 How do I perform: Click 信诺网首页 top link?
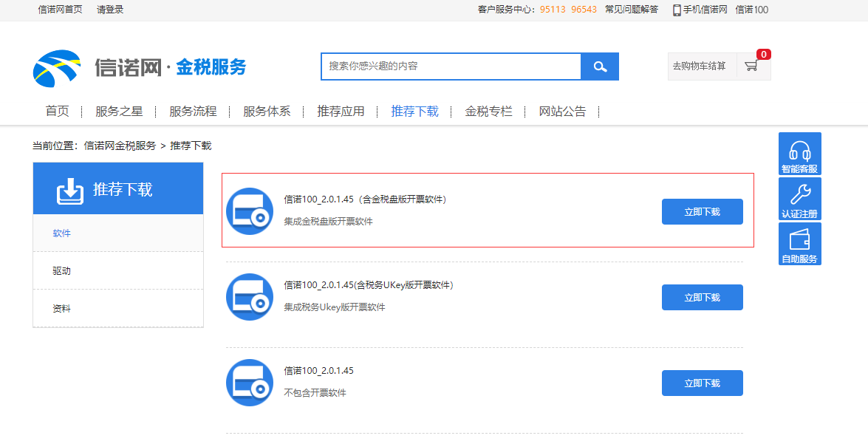(60, 10)
